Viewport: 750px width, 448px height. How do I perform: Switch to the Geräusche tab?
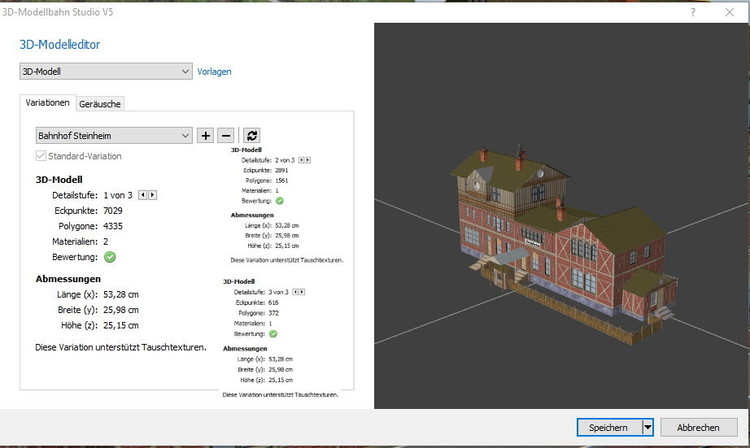tap(101, 103)
